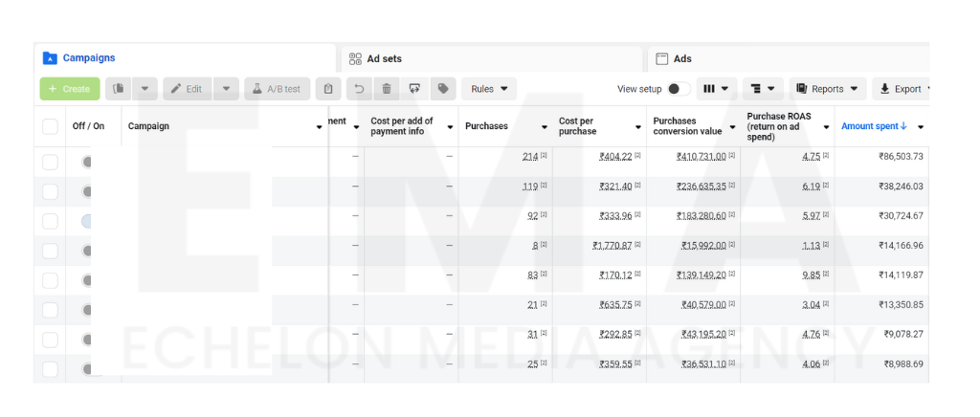
Task: Click the 83 purchases value
Action: [x=532, y=274]
